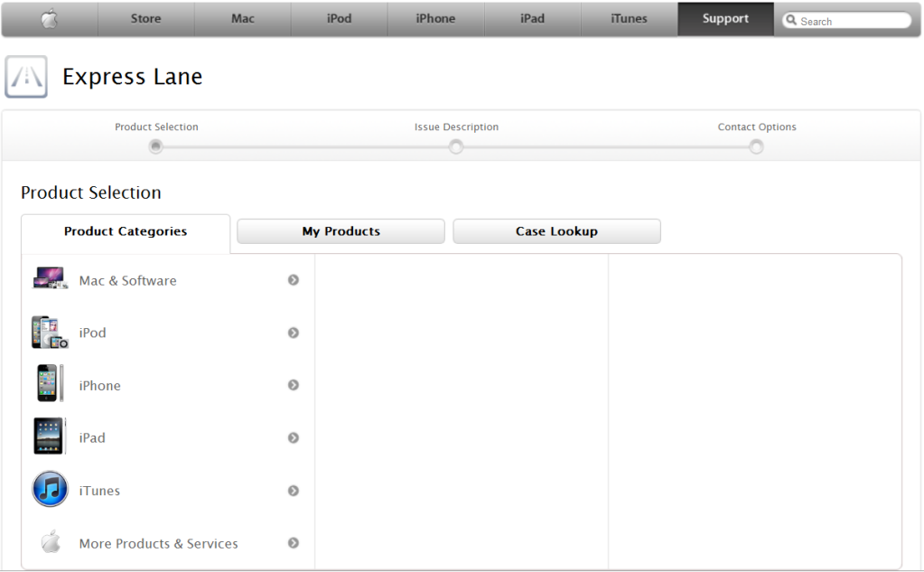924x572 pixels.
Task: Click the Issue Description progress step marker
Action: click(455, 146)
